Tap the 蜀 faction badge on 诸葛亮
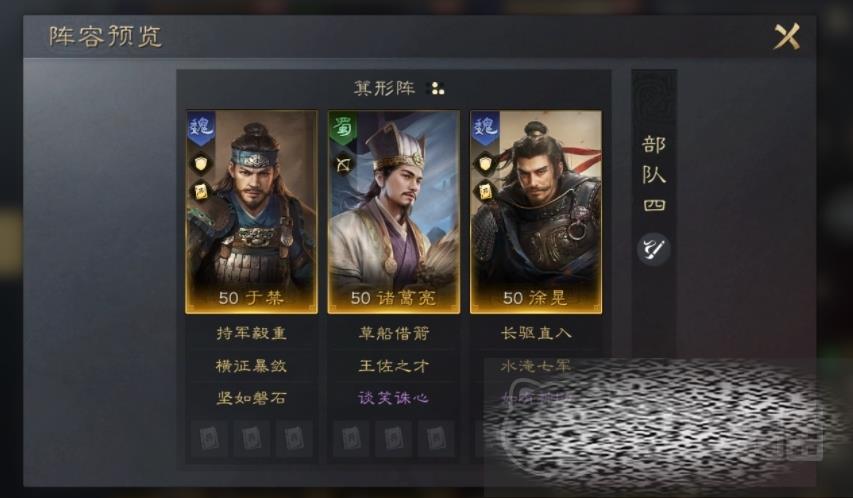853x498 pixels. [343, 128]
